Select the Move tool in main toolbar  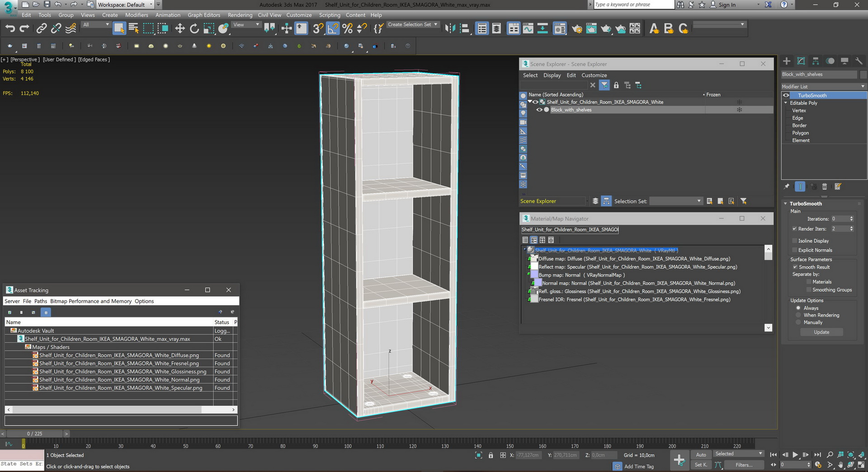[180, 29]
